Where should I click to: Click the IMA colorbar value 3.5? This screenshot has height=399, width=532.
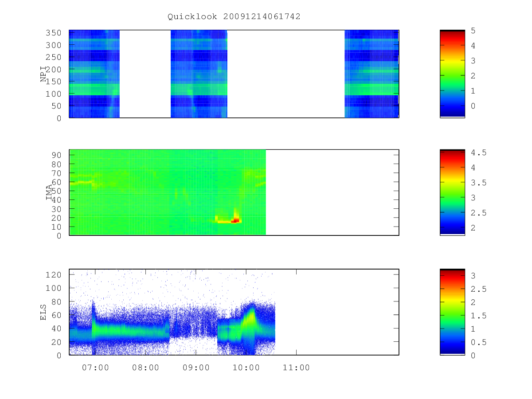tap(478, 183)
